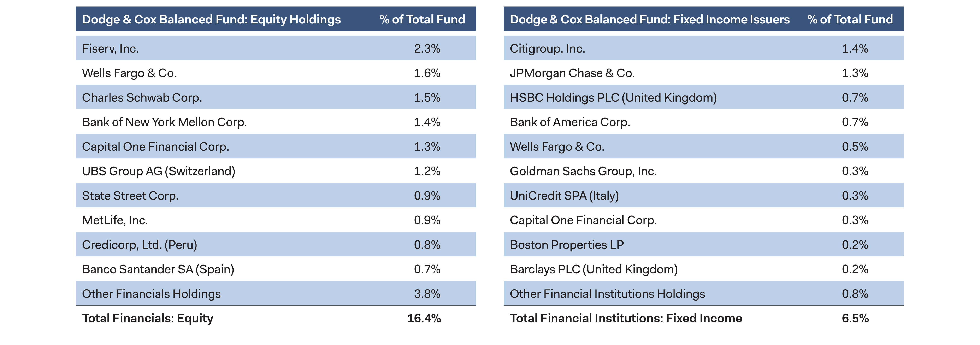Viewport: 980px width, 345px height.
Task: Select the Other Financials Holdings row
Action: (151, 294)
